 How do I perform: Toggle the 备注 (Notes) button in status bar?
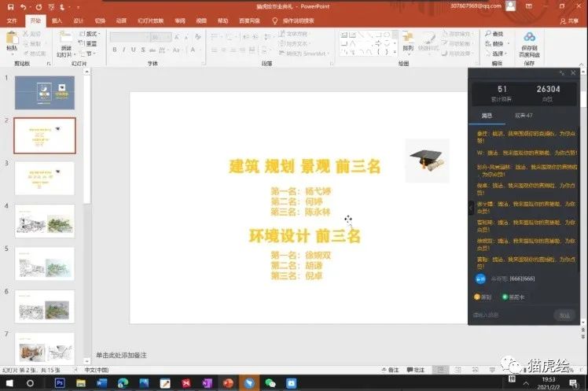point(391,370)
